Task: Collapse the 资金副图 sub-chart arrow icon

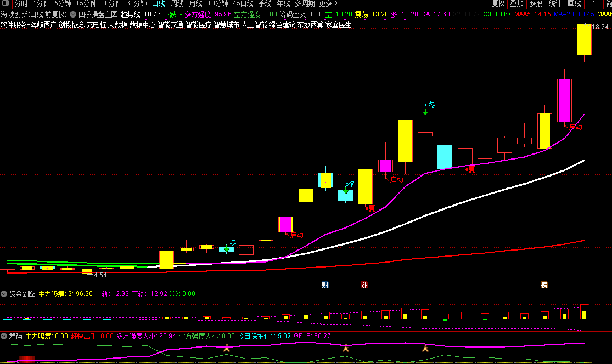Action: click(x=4, y=294)
